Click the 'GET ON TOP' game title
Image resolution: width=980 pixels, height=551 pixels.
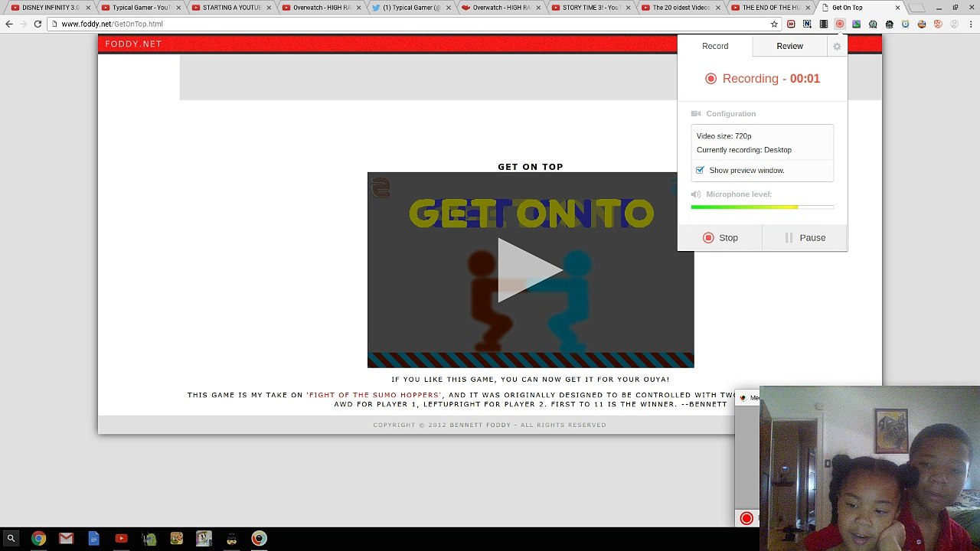coord(531,167)
